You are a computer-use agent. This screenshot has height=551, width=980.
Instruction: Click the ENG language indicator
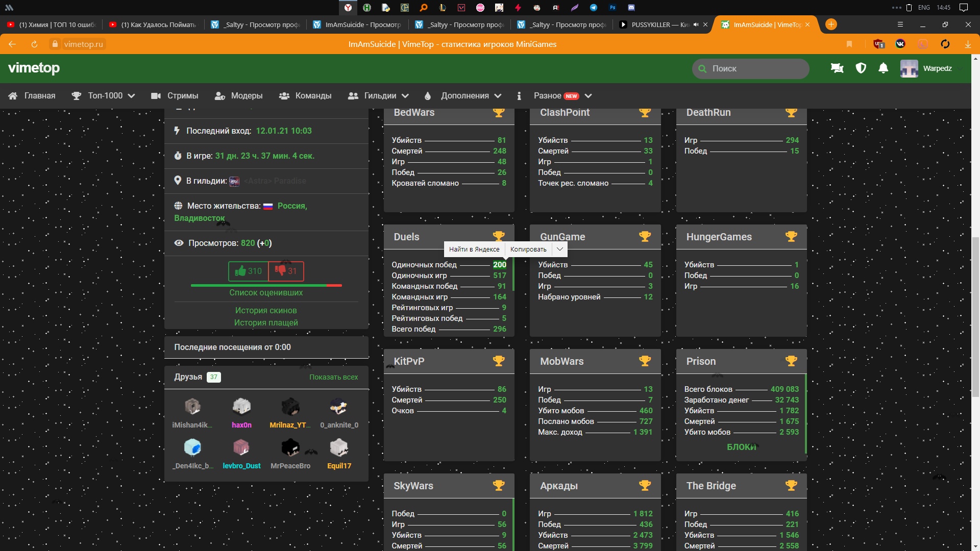pyautogui.click(x=924, y=8)
